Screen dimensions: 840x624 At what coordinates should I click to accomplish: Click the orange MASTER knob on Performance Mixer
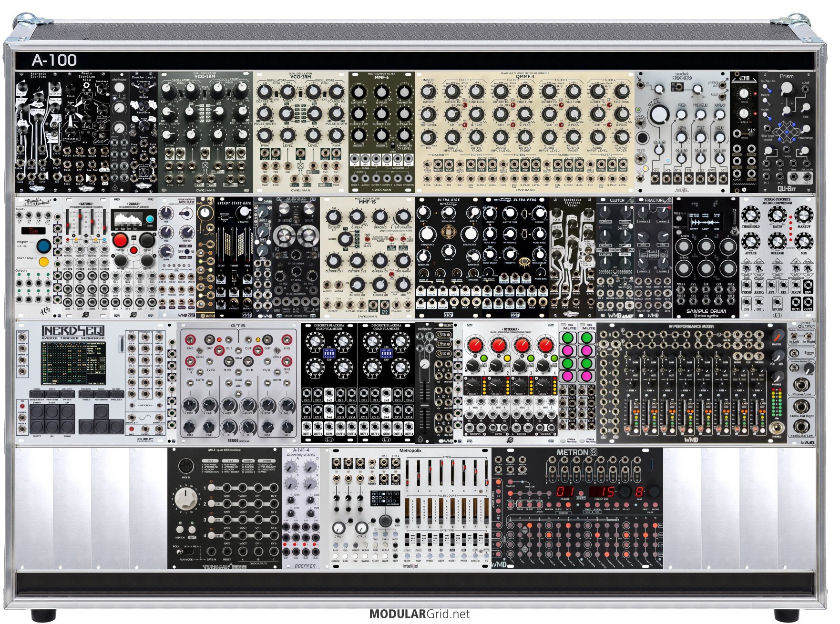coord(777,335)
